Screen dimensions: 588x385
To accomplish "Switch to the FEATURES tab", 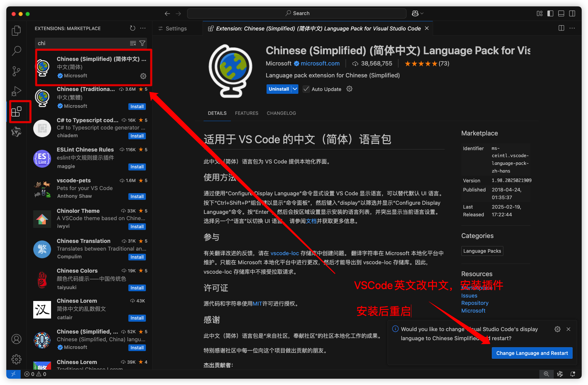I will (x=246, y=113).
